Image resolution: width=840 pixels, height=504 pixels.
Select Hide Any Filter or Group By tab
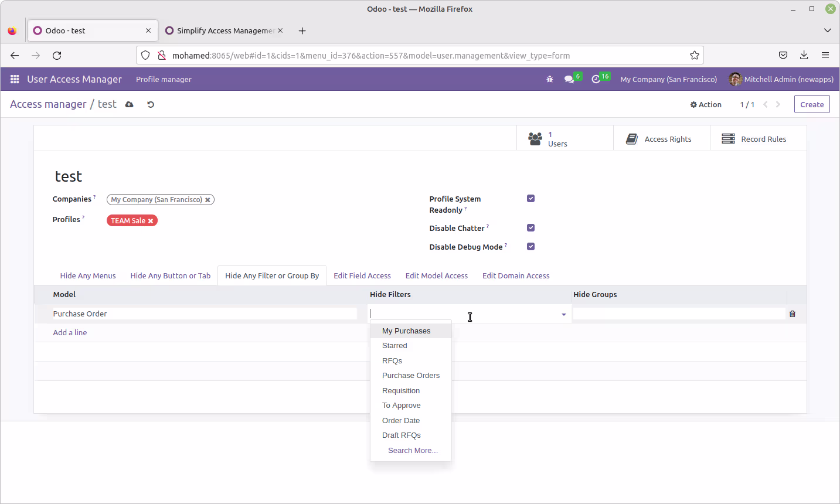[272, 275]
